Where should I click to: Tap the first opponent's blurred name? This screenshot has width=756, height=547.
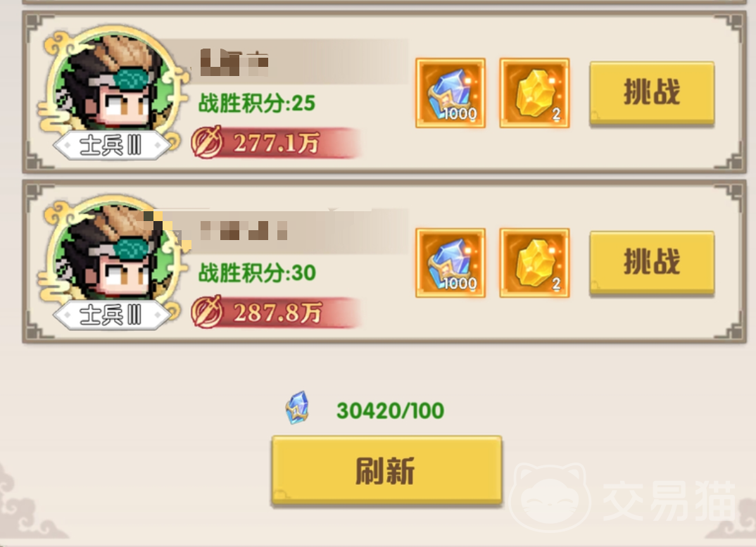(234, 62)
